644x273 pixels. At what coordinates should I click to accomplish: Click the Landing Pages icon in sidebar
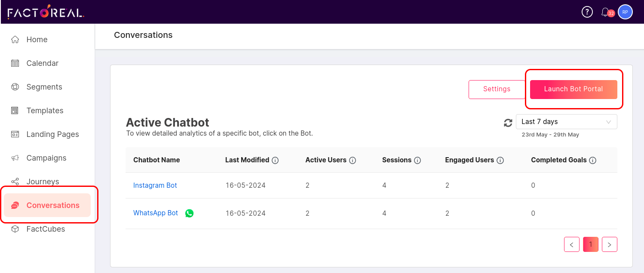pyautogui.click(x=15, y=134)
